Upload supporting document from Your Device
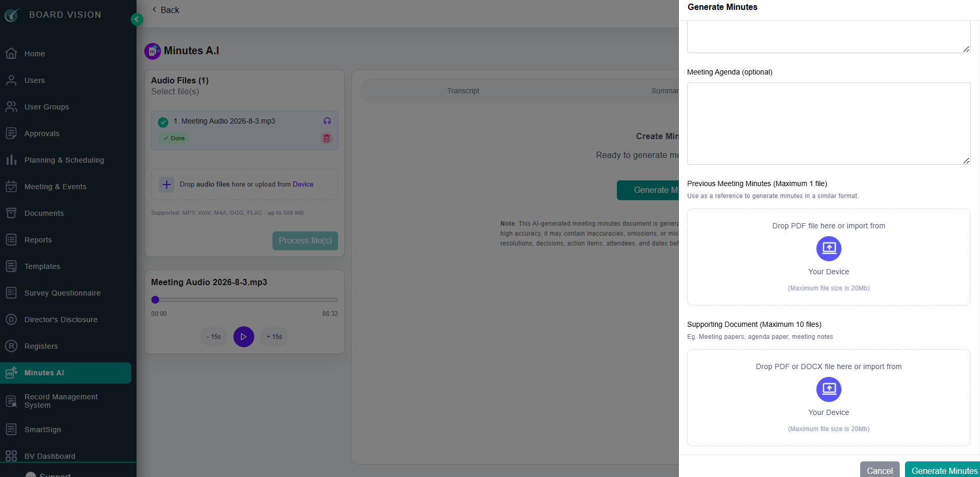Screen dimensions: 980x477 [x=829, y=389]
